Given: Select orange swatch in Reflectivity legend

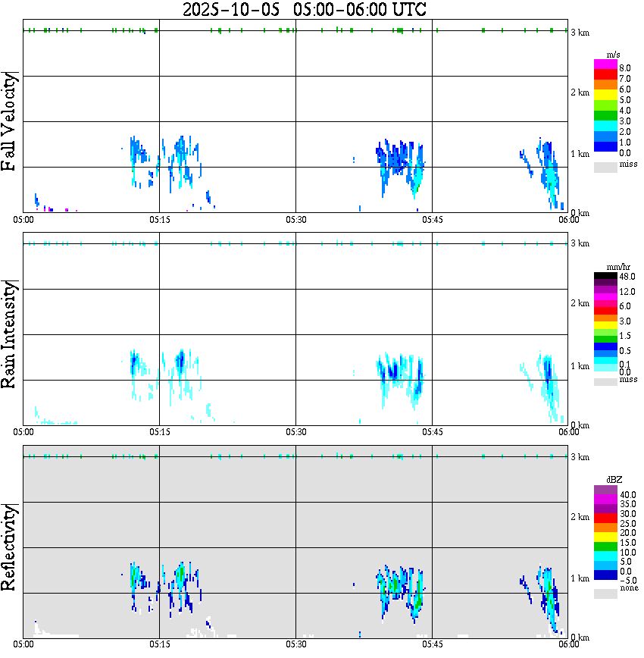Looking at the screenshot, I should click(x=605, y=528).
